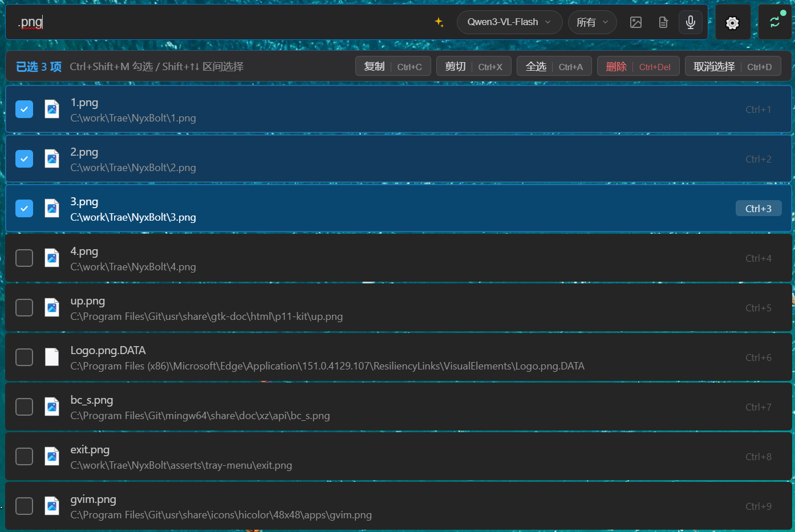Check the checkbox for gvim.png
Viewport: 795px width, 532px height.
click(24, 506)
